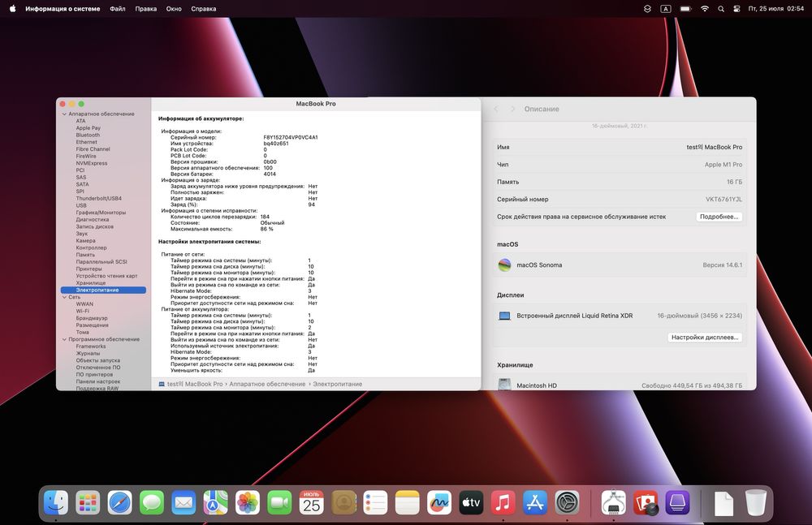Open Contacts app in the Dock
The width and height of the screenshot is (812, 525).
[x=343, y=502]
